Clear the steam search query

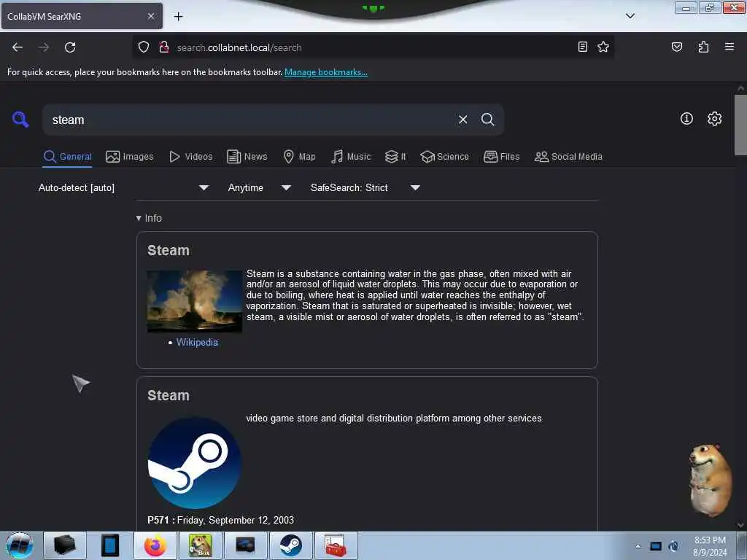pos(462,120)
